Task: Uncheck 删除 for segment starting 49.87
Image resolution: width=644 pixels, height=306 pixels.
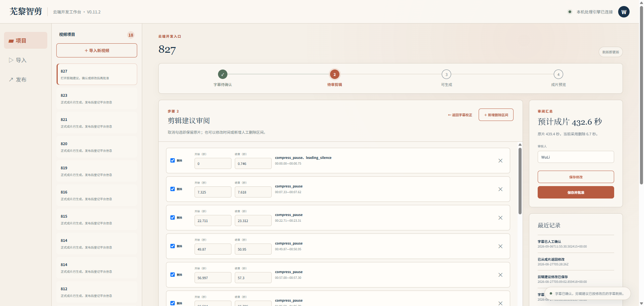Action: 172,246
